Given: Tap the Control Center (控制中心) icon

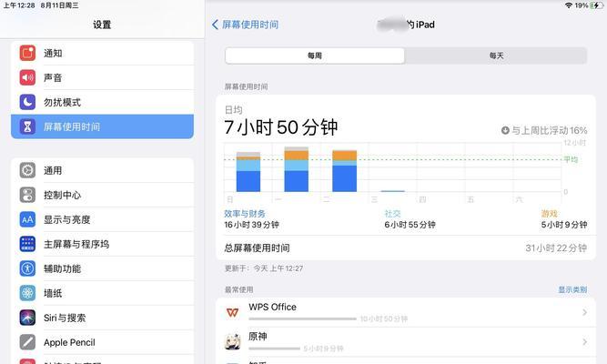Looking at the screenshot, I should coord(27,195).
